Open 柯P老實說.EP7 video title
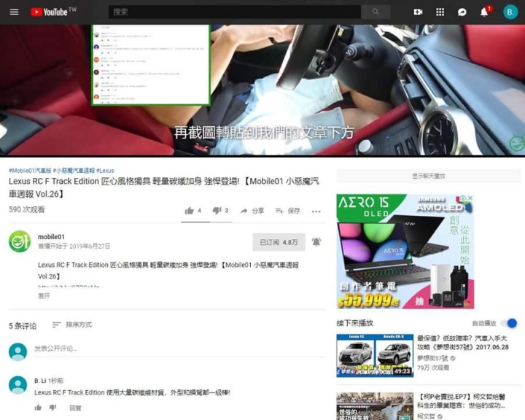This screenshot has width=525, height=420. (x=462, y=401)
